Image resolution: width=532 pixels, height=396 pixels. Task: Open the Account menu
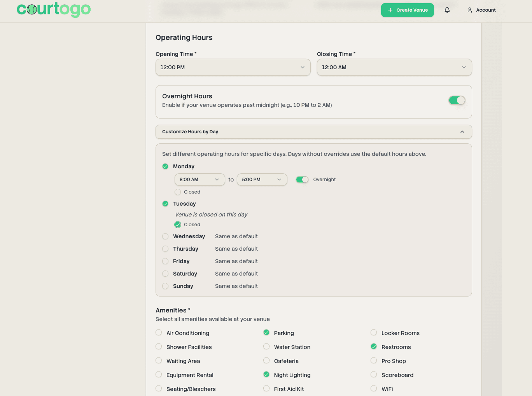(481, 10)
